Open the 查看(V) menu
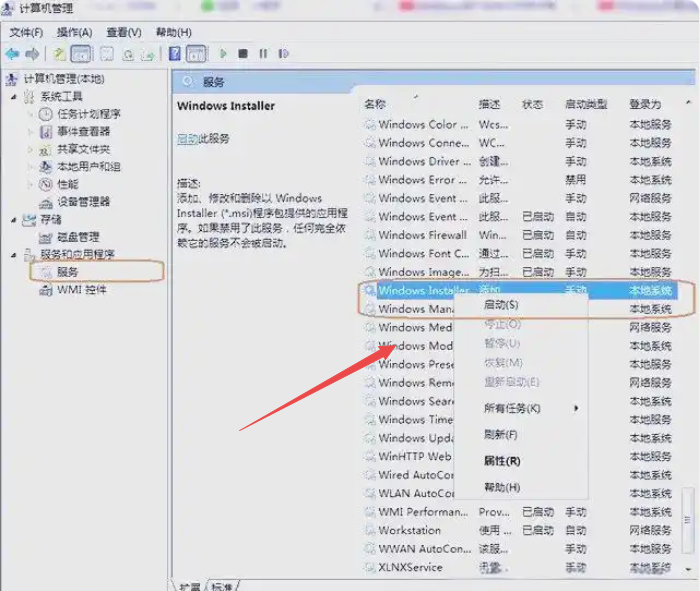This screenshot has width=700, height=591. click(124, 33)
